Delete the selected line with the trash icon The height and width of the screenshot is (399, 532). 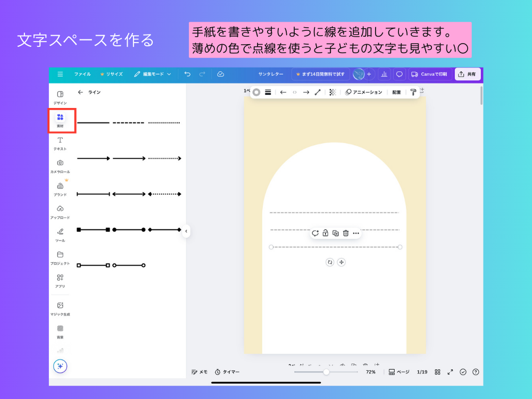pyautogui.click(x=345, y=233)
